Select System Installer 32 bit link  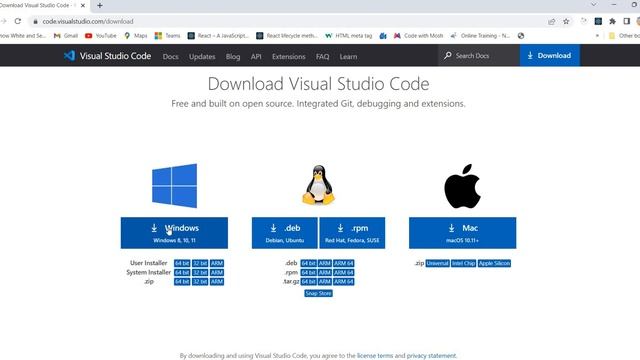click(x=200, y=272)
